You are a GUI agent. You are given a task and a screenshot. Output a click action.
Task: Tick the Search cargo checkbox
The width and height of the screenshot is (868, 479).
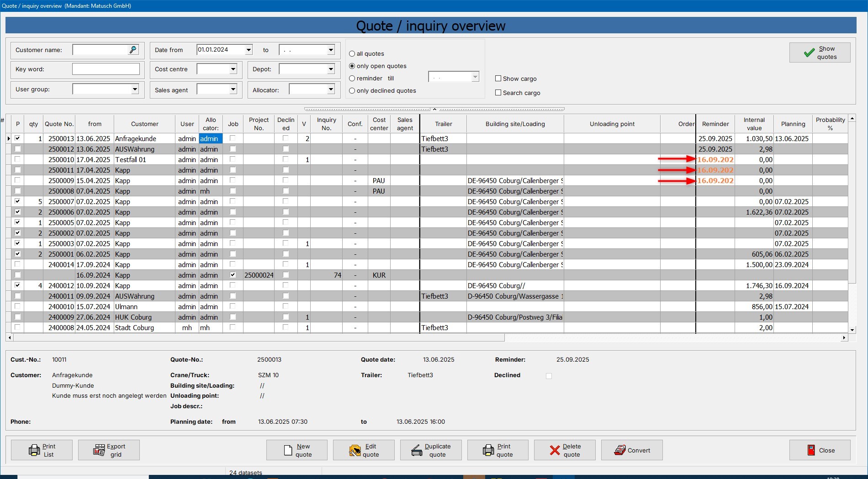coord(498,93)
